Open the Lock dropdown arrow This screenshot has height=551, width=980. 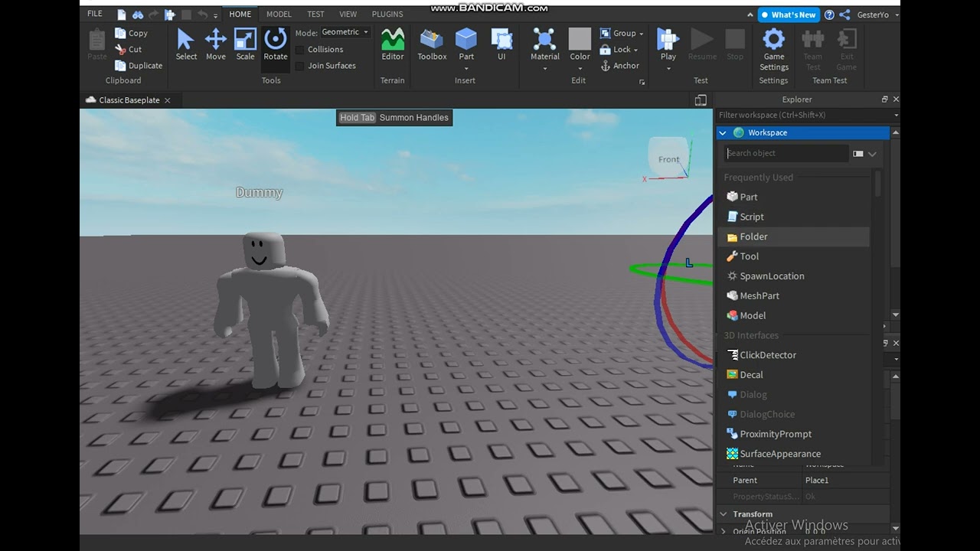click(636, 50)
